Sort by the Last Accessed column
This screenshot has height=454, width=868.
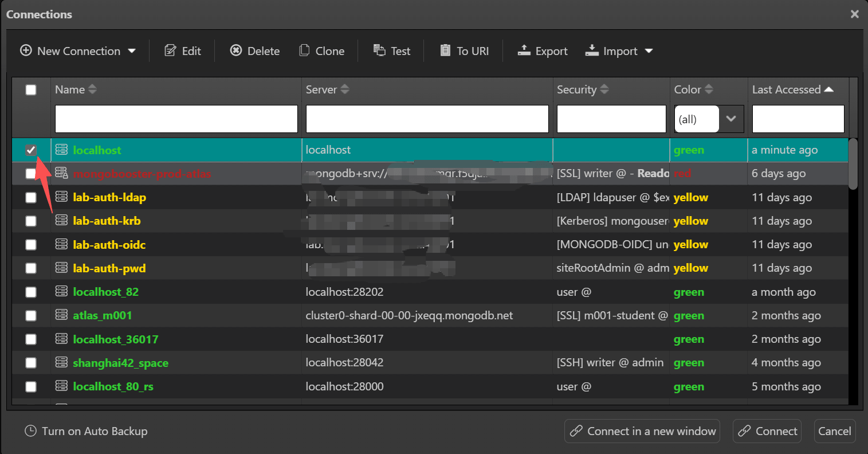(793, 89)
